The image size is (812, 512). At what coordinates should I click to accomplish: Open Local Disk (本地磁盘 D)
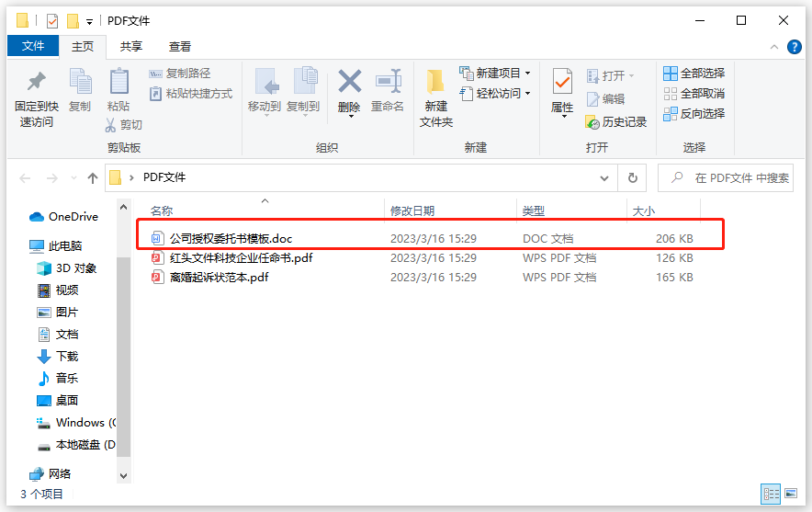point(75,445)
